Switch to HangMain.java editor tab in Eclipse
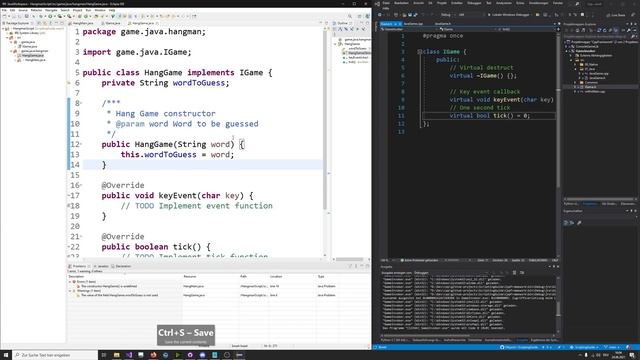 [x=83, y=23]
